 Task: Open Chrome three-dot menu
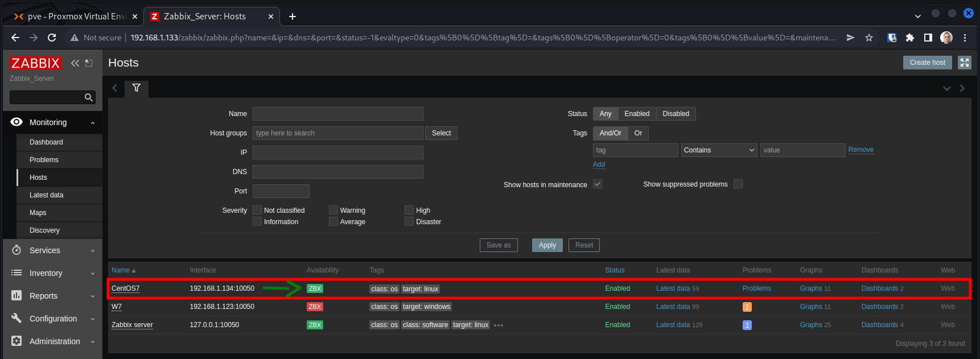(x=965, y=38)
